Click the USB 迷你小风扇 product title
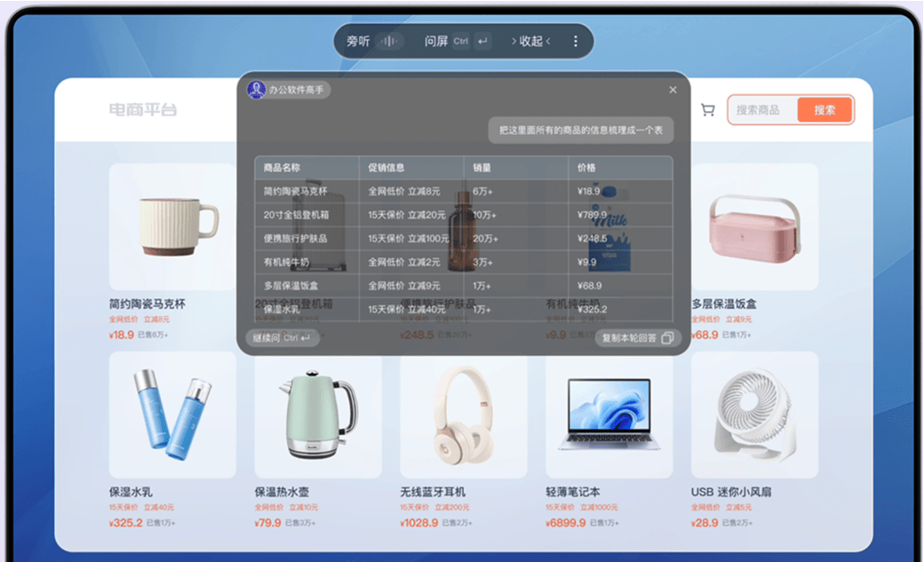This screenshot has height=562, width=924. click(731, 492)
